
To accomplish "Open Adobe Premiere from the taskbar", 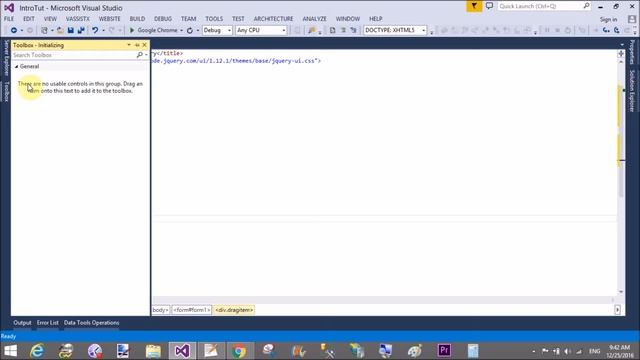I will 444,351.
